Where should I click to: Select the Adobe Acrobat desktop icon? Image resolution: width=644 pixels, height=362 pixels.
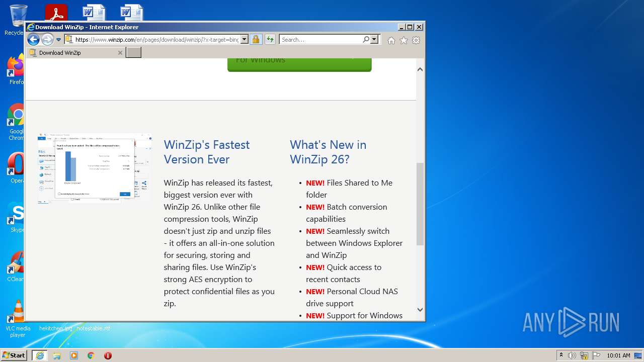click(56, 13)
